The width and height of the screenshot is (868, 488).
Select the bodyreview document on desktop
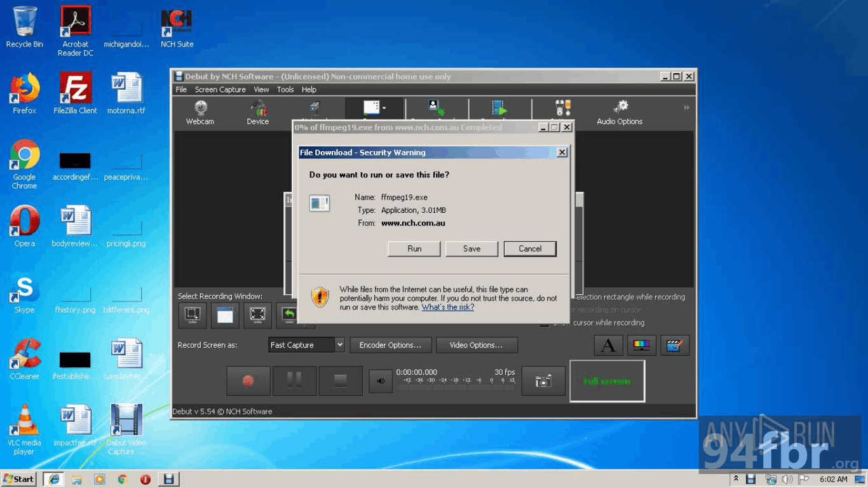click(x=76, y=226)
